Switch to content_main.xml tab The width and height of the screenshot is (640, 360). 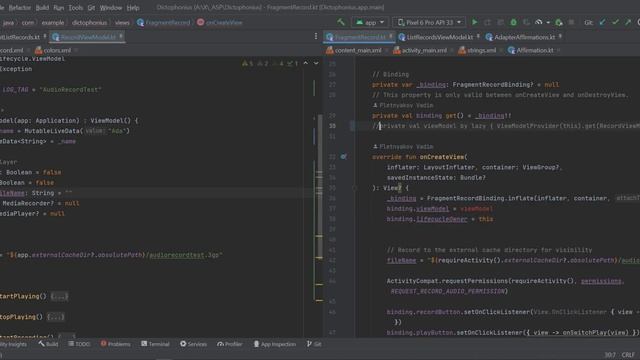click(x=357, y=50)
